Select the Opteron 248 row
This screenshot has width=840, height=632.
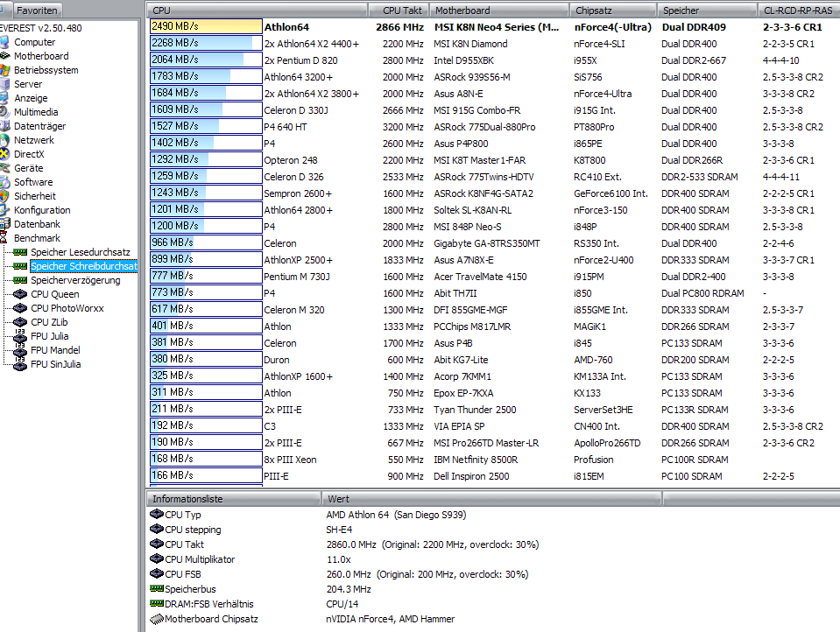[x=493, y=160]
